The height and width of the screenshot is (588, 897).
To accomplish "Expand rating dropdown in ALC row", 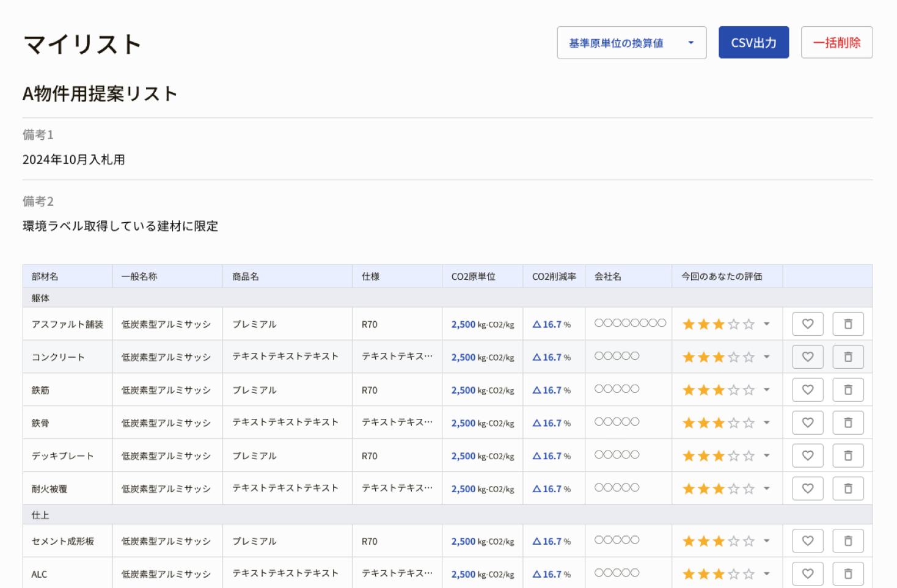I will point(766,574).
